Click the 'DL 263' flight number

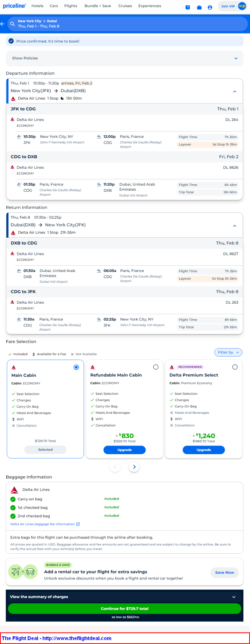click(232, 303)
